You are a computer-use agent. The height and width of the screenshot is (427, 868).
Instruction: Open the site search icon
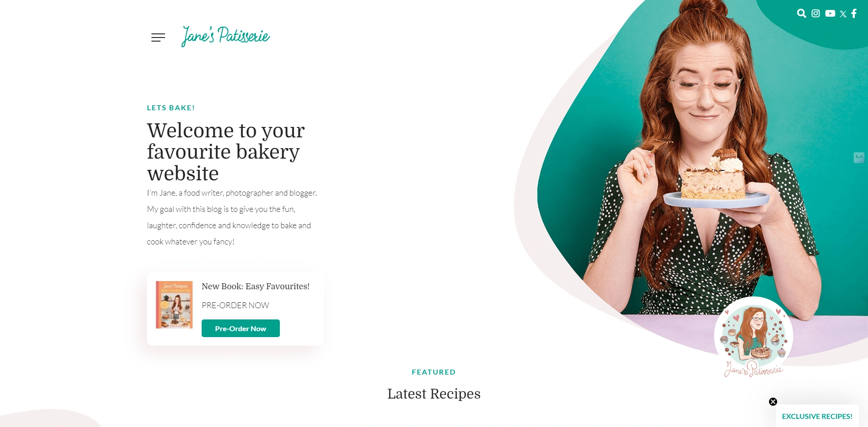coord(802,14)
